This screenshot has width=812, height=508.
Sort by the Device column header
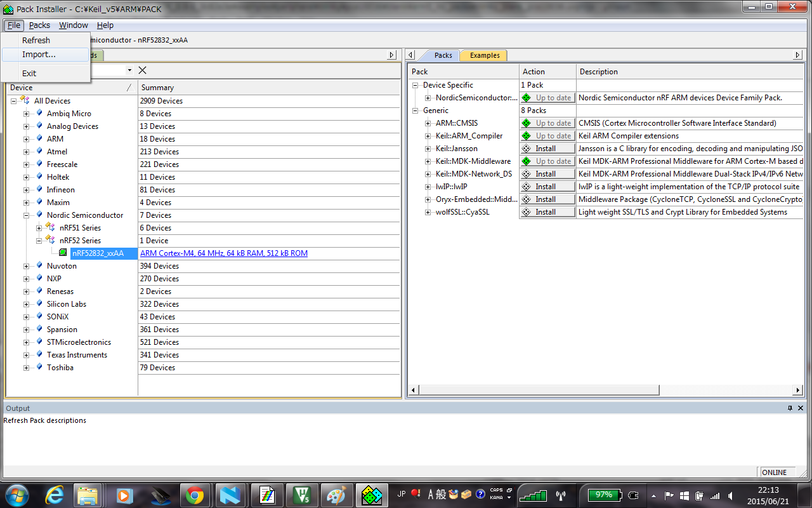coord(72,88)
